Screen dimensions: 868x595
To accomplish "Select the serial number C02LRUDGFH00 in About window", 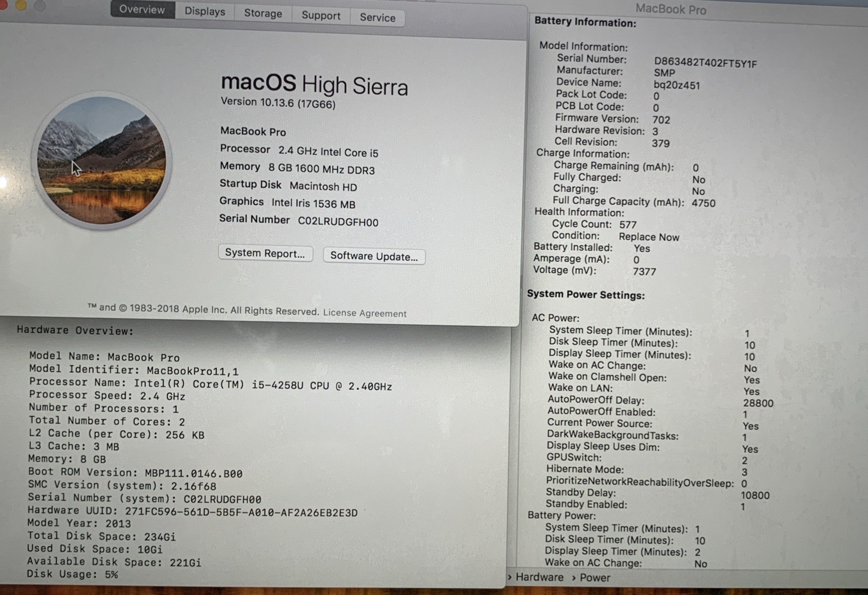I will tap(338, 222).
